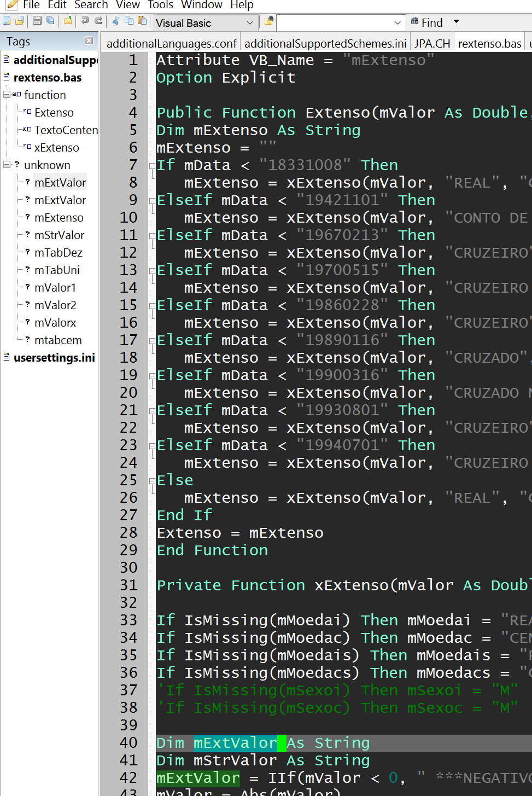Switch to the JPA.CH tab

tap(432, 43)
